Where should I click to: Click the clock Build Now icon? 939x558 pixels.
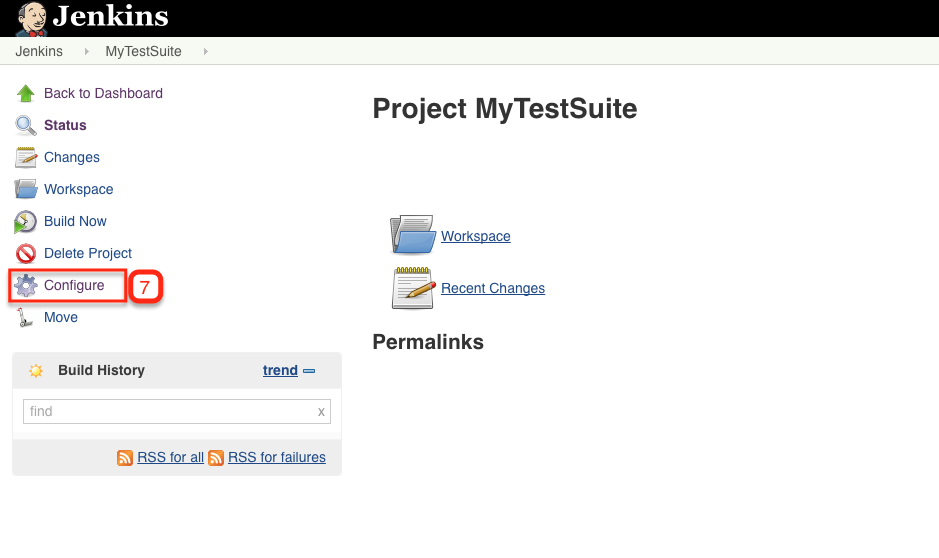[25, 222]
